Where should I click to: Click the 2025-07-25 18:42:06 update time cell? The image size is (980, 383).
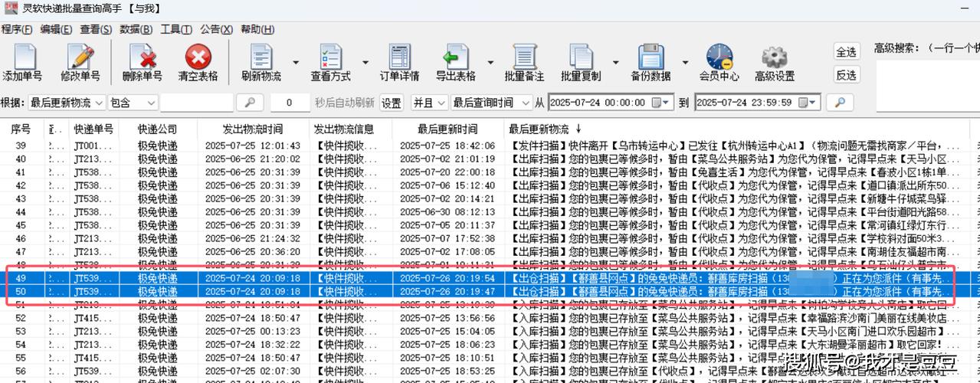tap(447, 146)
